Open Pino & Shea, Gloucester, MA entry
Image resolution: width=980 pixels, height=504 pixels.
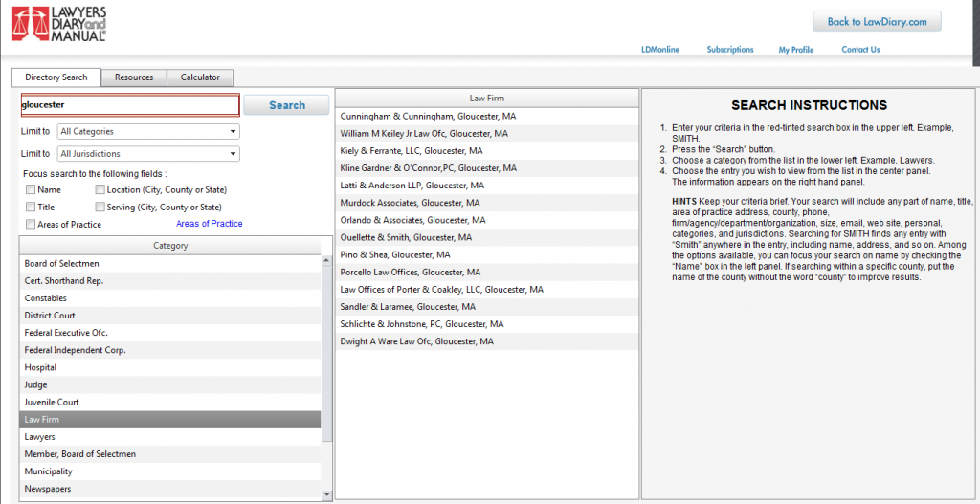pos(487,254)
